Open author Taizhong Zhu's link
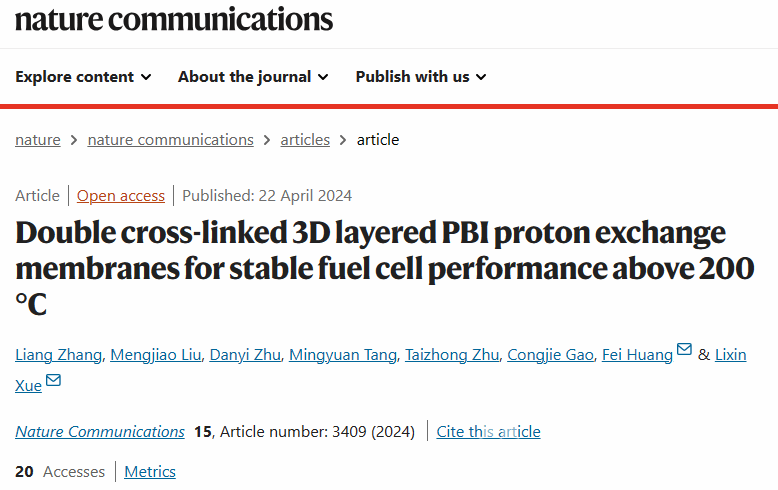This screenshot has height=490, width=778. coord(452,355)
